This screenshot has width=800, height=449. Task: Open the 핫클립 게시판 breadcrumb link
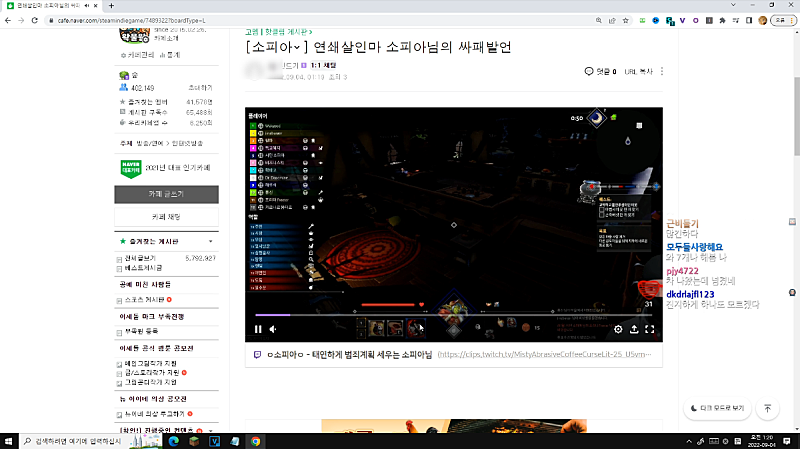(288, 32)
